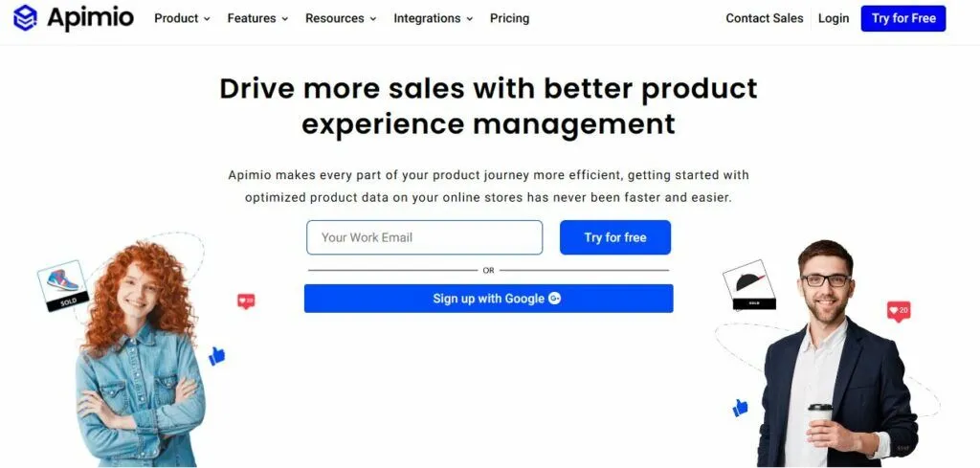Expand the Product dropdown menu
This screenshot has width=980, height=468.
[182, 18]
